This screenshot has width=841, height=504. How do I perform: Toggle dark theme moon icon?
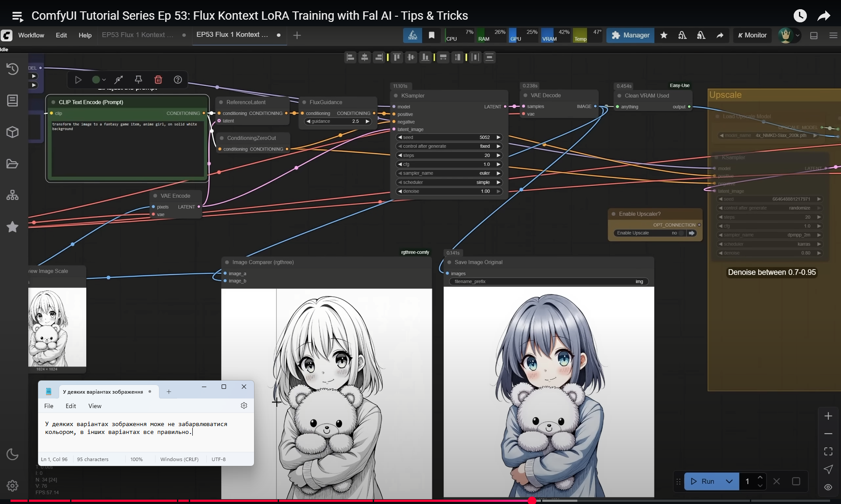click(12, 454)
